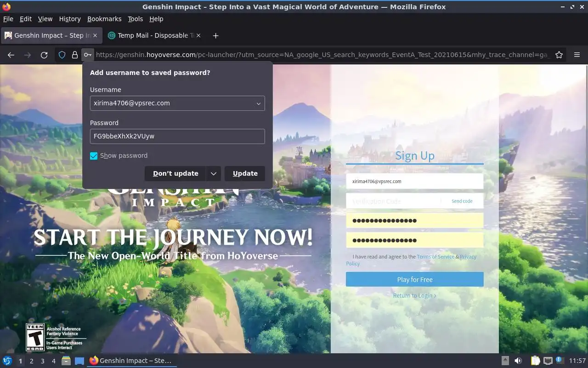Close the Genshin Impact tab
The width and height of the screenshot is (588, 368).
96,35
